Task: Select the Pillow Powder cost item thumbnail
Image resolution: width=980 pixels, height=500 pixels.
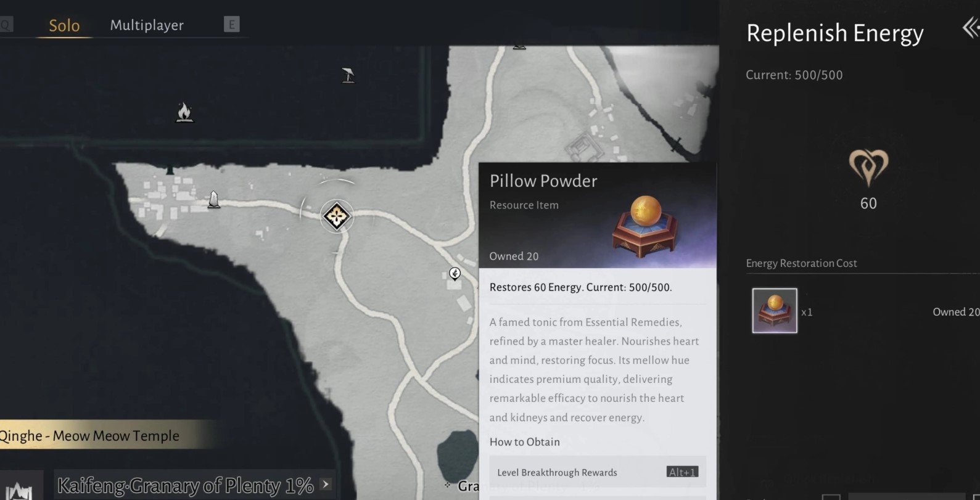Action: [x=775, y=311]
